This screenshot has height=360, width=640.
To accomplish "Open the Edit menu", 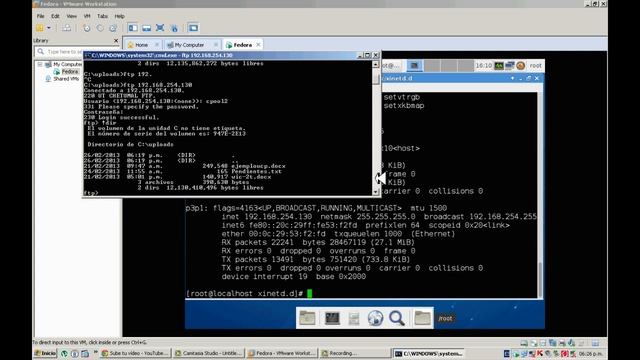I will click(55, 16).
